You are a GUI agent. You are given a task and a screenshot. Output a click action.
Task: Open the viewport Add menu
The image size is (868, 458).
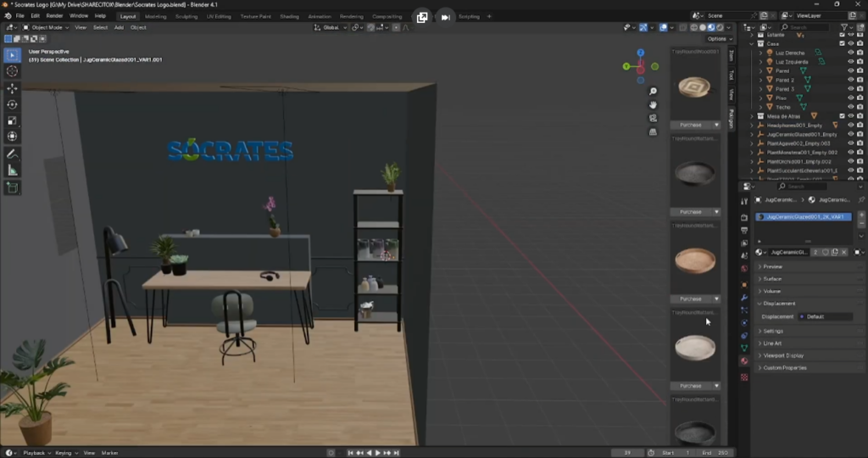coord(119,27)
